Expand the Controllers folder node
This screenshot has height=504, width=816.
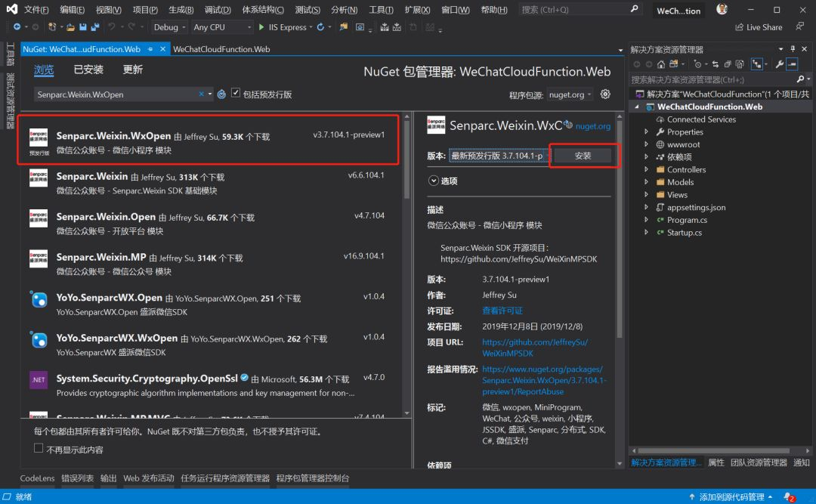646,170
